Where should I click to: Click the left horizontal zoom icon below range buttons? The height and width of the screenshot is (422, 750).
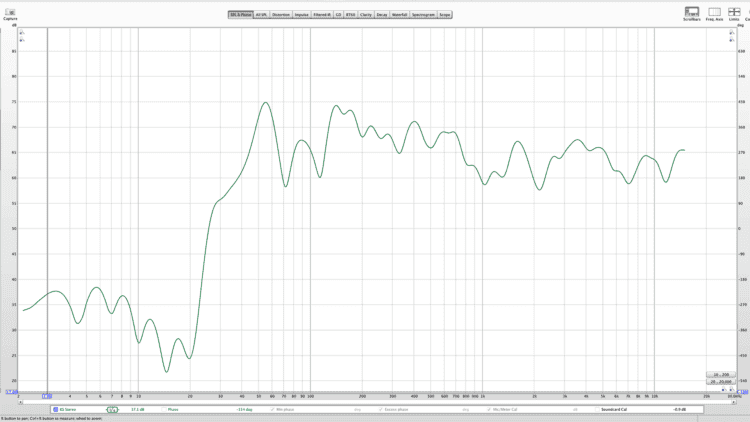(723, 389)
